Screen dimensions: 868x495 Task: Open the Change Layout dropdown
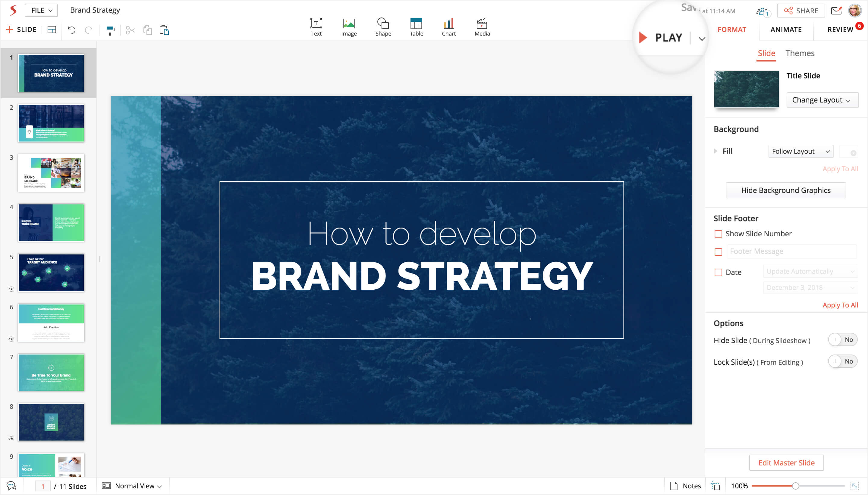(822, 100)
